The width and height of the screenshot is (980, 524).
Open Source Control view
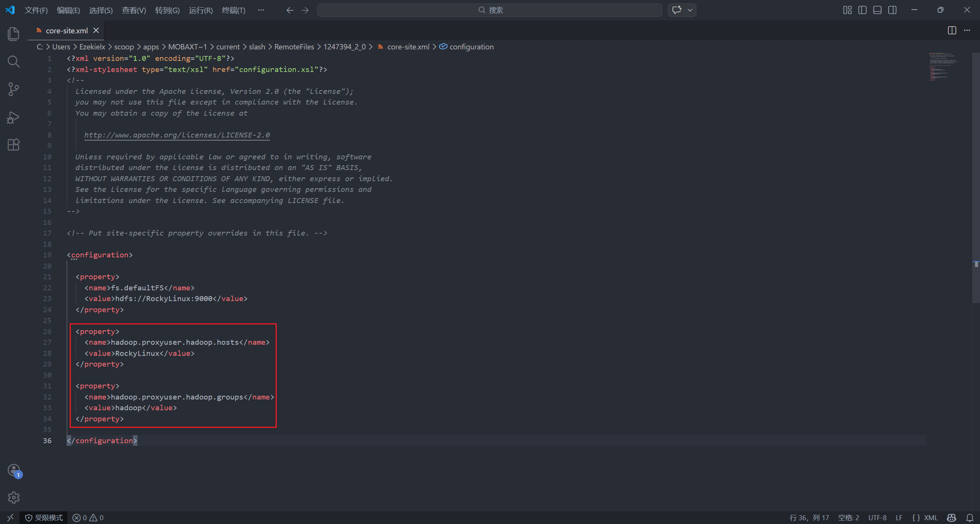point(13,89)
